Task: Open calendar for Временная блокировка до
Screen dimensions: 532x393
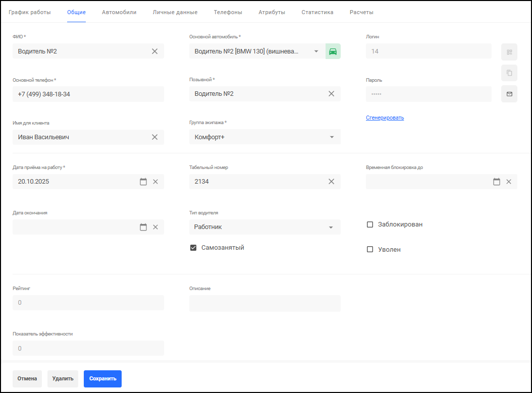Action: pyautogui.click(x=497, y=182)
